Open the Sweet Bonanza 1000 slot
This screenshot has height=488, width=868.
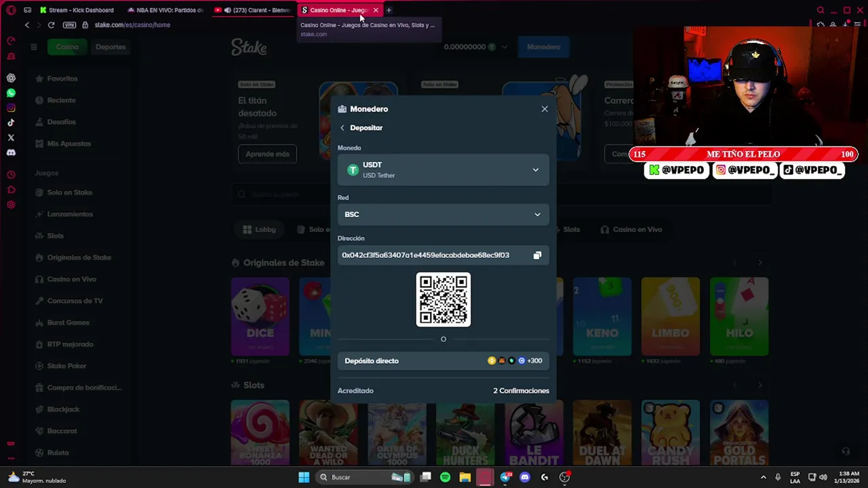[260, 432]
